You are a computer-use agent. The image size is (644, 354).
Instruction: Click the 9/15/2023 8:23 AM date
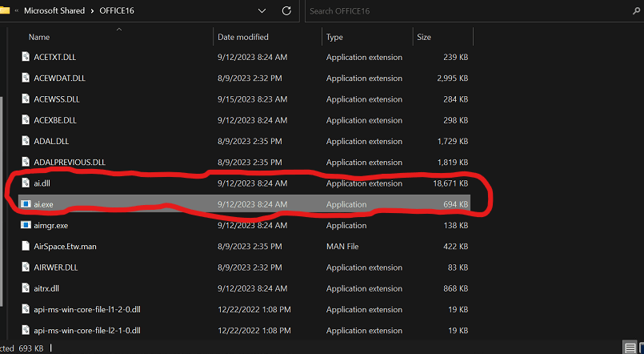point(252,99)
